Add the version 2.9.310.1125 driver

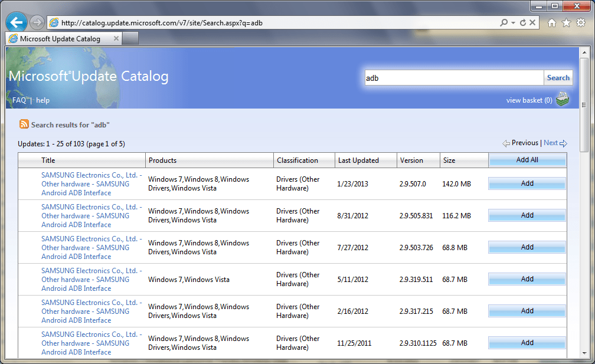click(x=527, y=343)
